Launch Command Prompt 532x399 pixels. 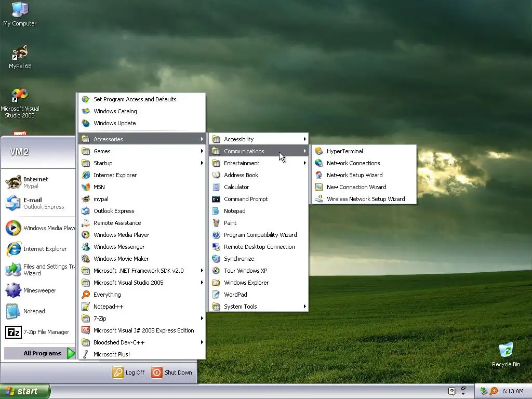[258, 199]
